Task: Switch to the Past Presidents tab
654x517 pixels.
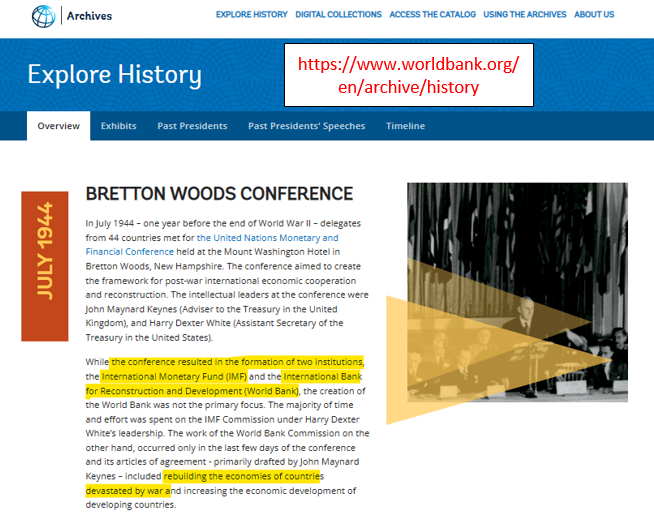Action: click(x=192, y=126)
